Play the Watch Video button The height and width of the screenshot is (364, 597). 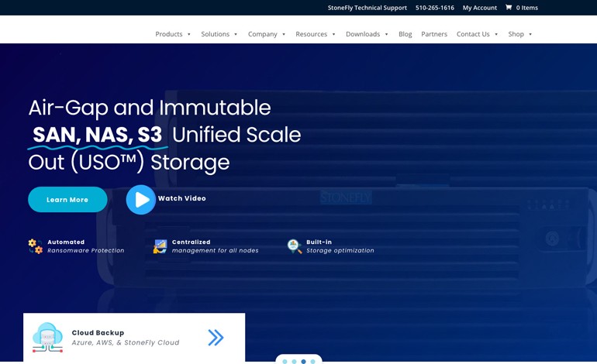click(x=141, y=200)
